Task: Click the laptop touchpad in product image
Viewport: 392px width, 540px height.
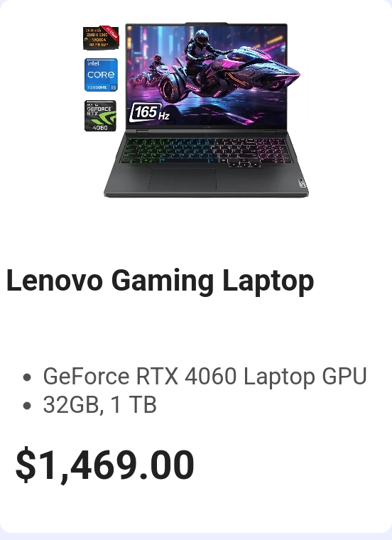Action: (x=182, y=179)
